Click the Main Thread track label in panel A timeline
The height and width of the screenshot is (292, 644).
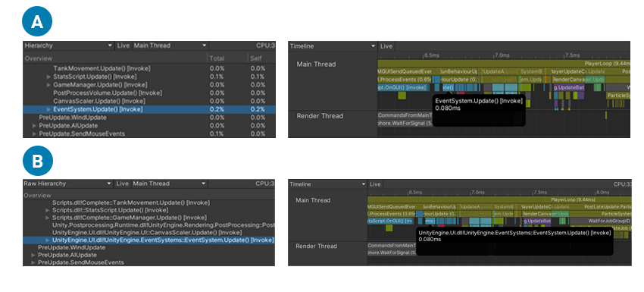click(x=316, y=64)
